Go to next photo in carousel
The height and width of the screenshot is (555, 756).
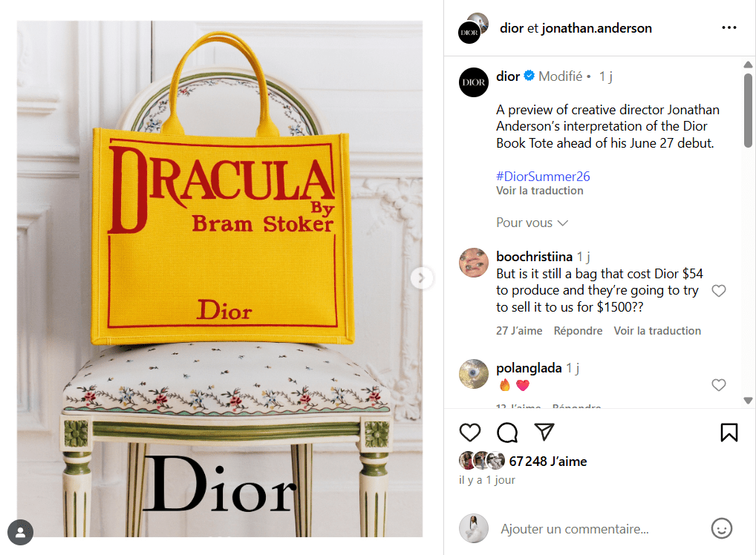[x=421, y=278]
